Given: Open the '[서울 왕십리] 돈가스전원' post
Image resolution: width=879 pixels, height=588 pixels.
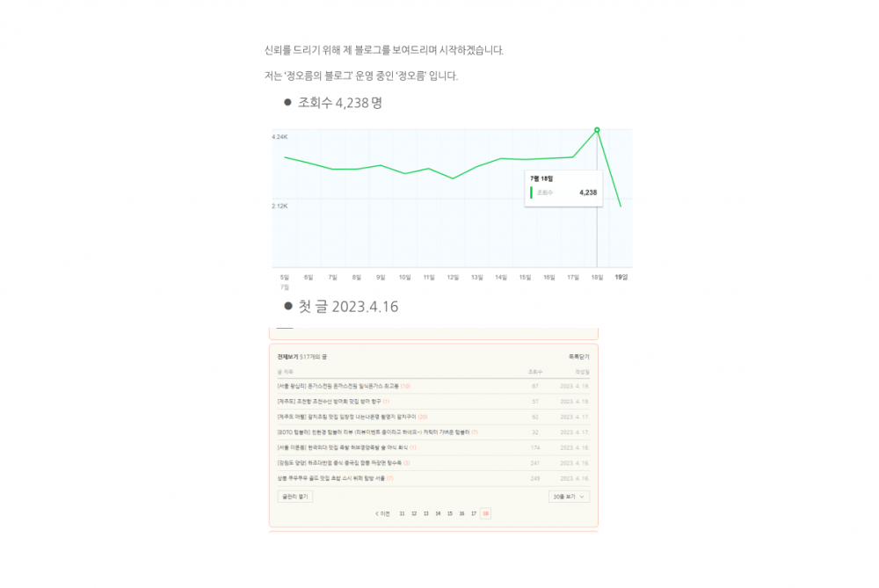Looking at the screenshot, I should coord(338,386).
